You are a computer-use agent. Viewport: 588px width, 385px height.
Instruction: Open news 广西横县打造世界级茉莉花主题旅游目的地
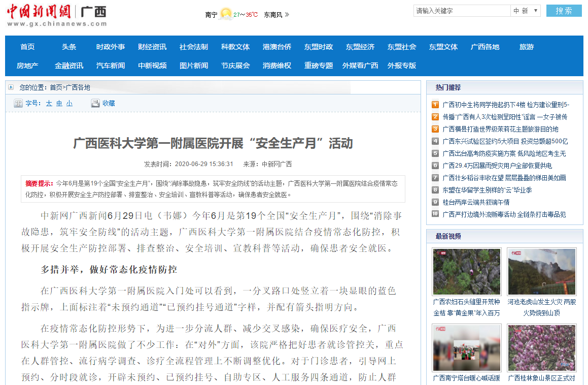point(500,129)
